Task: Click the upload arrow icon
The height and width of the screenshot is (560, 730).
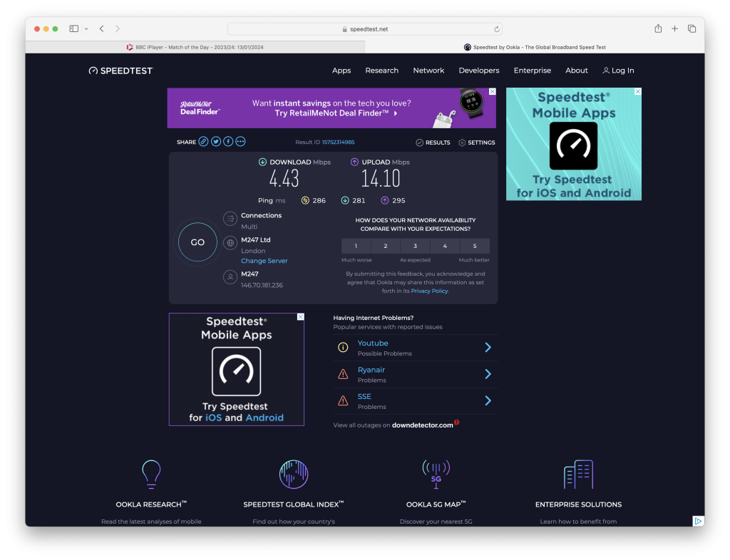Action: coord(354,162)
